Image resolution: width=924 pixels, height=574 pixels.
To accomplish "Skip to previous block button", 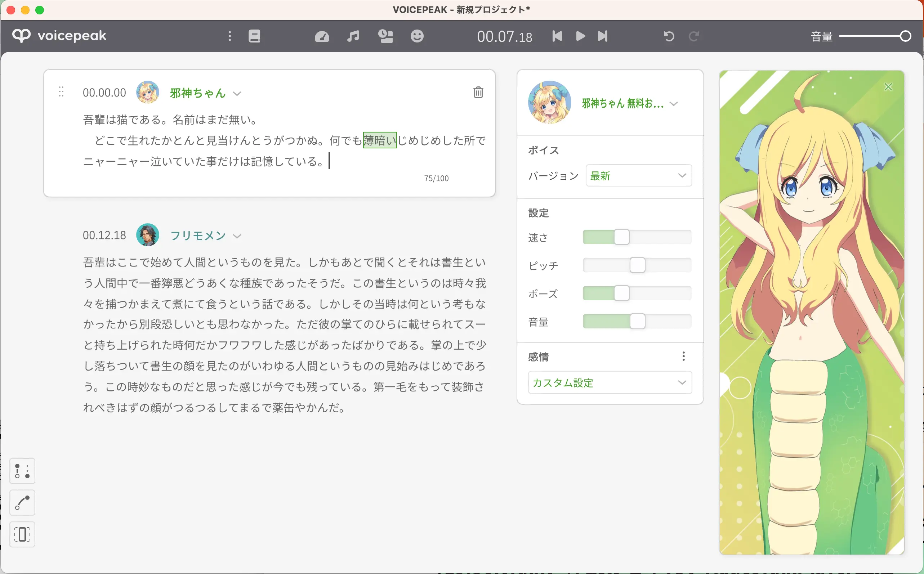I will coord(557,36).
